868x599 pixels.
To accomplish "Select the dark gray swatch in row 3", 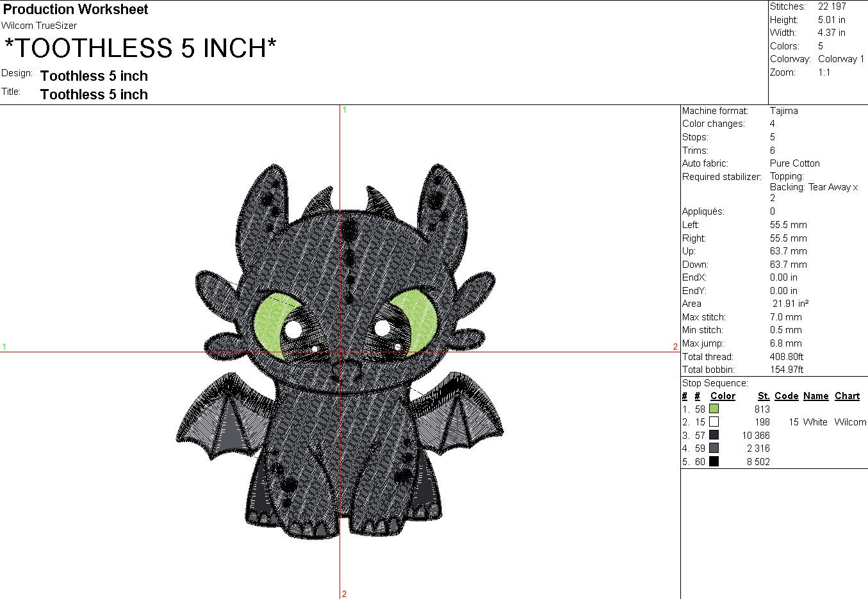I will point(713,435).
